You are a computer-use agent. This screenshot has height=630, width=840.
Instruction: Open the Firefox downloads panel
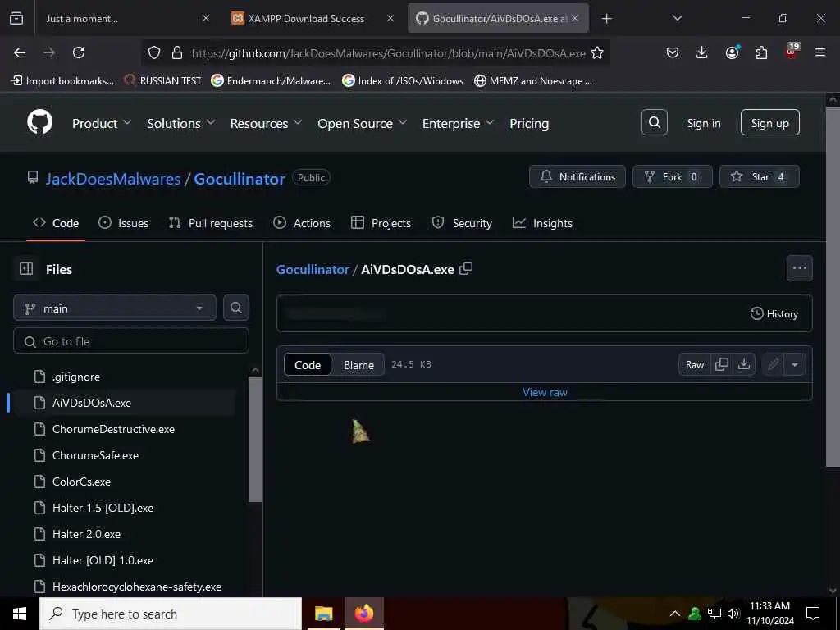pos(702,52)
